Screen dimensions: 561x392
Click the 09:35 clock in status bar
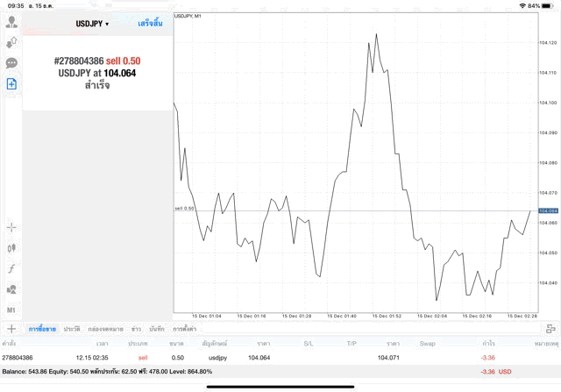click(x=16, y=6)
